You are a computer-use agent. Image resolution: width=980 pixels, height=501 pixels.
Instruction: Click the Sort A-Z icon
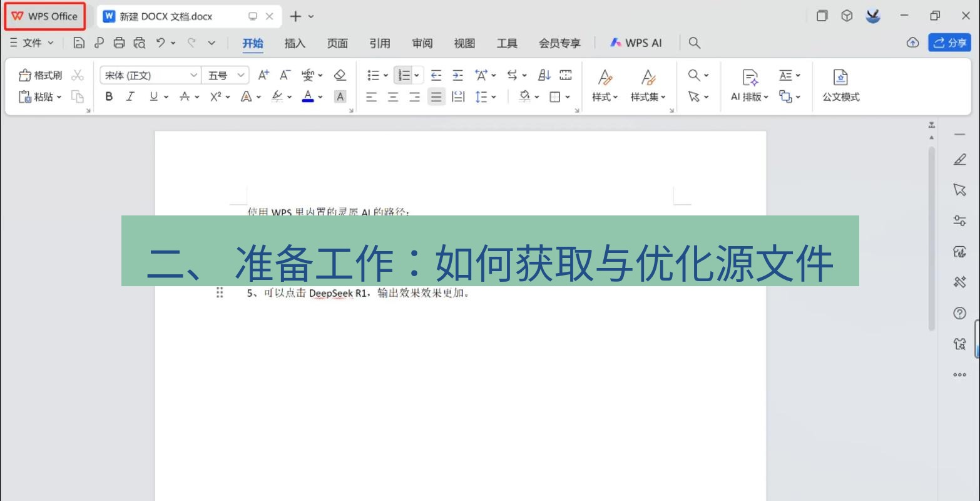[x=544, y=75]
